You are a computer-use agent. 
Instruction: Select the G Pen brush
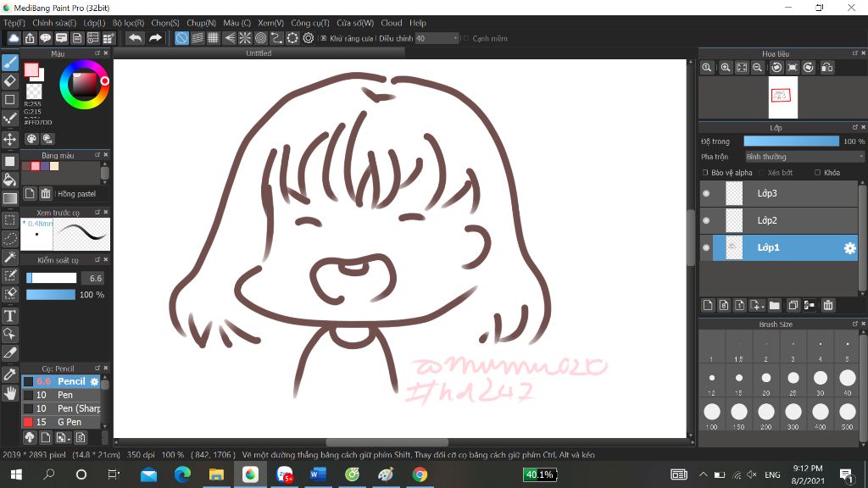(x=61, y=422)
